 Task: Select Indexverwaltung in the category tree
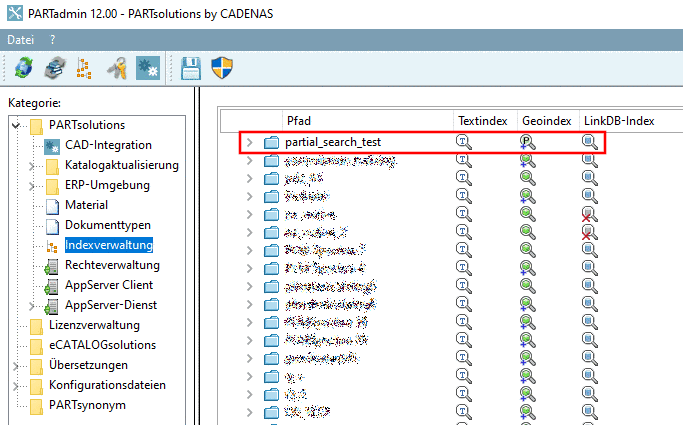[x=109, y=245]
